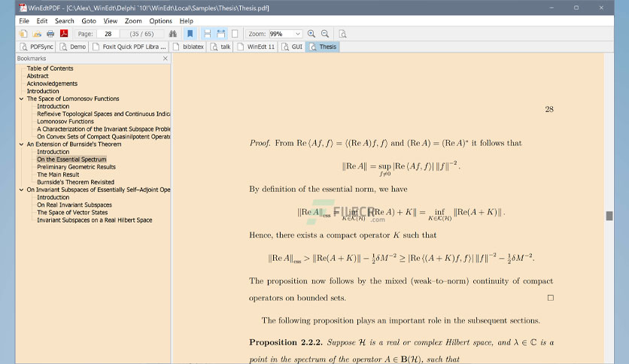Switch to the Demo document tab

pyautogui.click(x=72, y=47)
